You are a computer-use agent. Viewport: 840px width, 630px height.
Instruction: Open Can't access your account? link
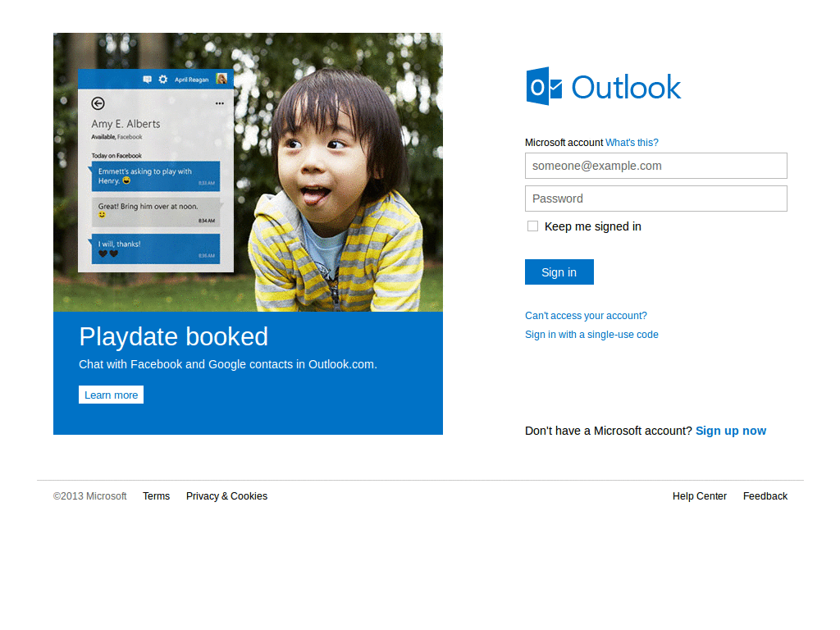586,316
